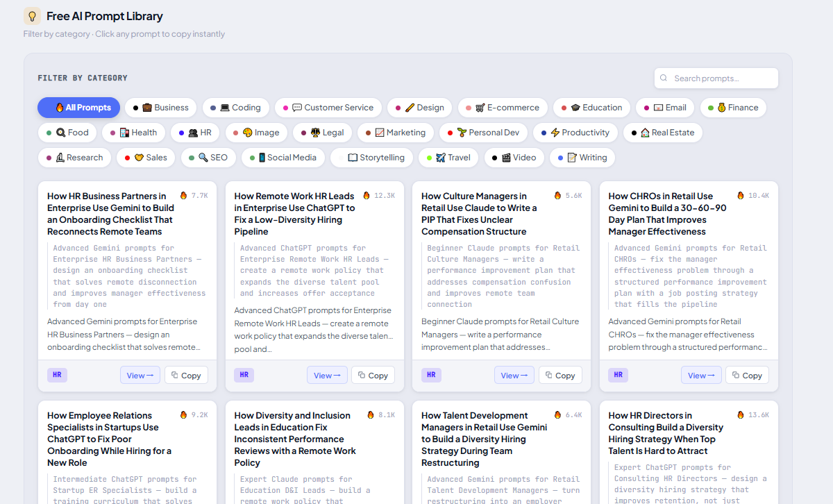Screen dimensions: 833x504
Task: View the HR Business Partners onboarding prompt
Action: (x=140, y=376)
